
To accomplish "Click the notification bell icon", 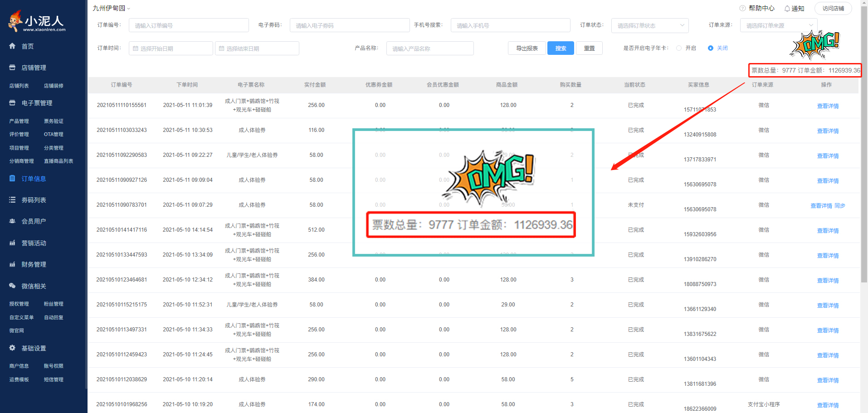I will click(x=787, y=9).
